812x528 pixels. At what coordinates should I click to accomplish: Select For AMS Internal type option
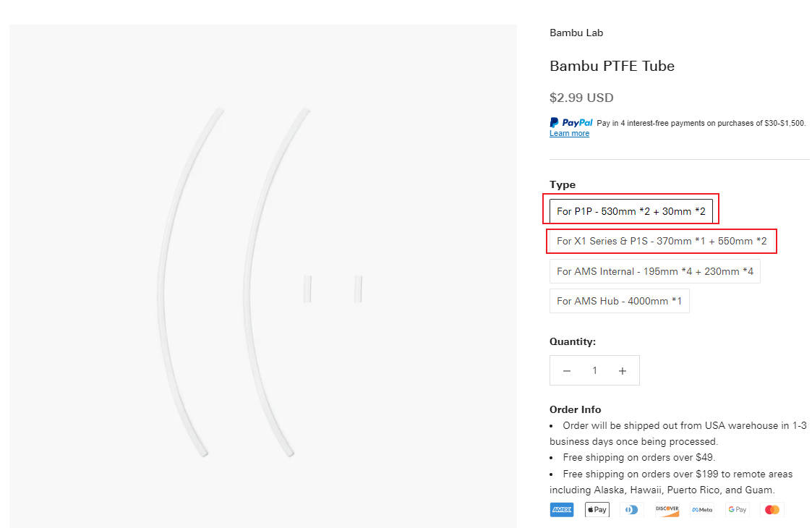654,271
